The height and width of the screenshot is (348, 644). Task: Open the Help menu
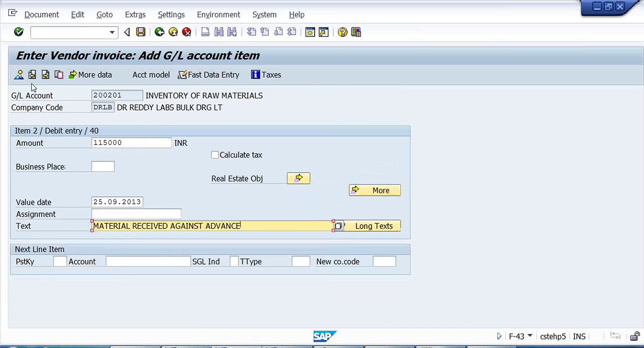tap(297, 14)
